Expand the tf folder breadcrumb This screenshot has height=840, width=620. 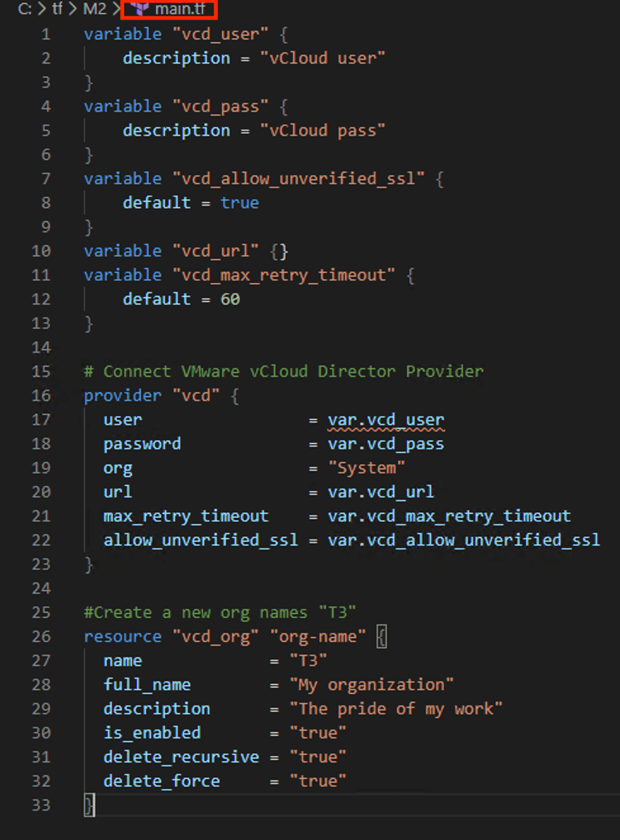58,9
